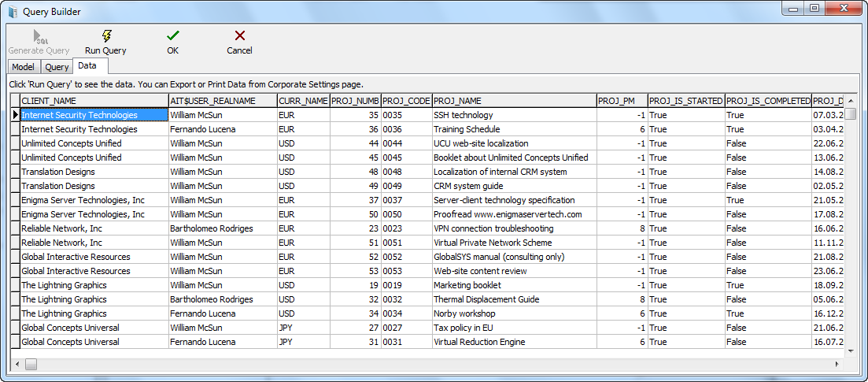Click 'Virtual Private Network Scheme' cell
Viewport: 868px width, 382px height.
[514, 243]
